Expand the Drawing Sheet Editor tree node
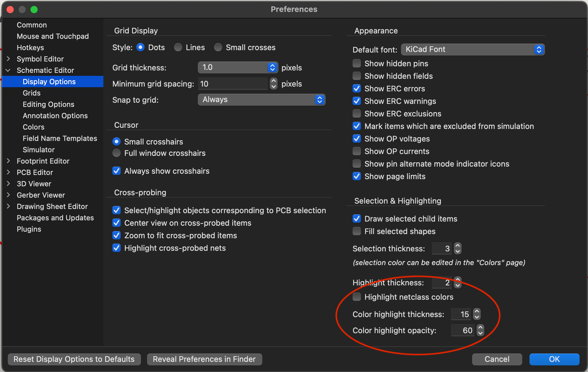 [8, 206]
